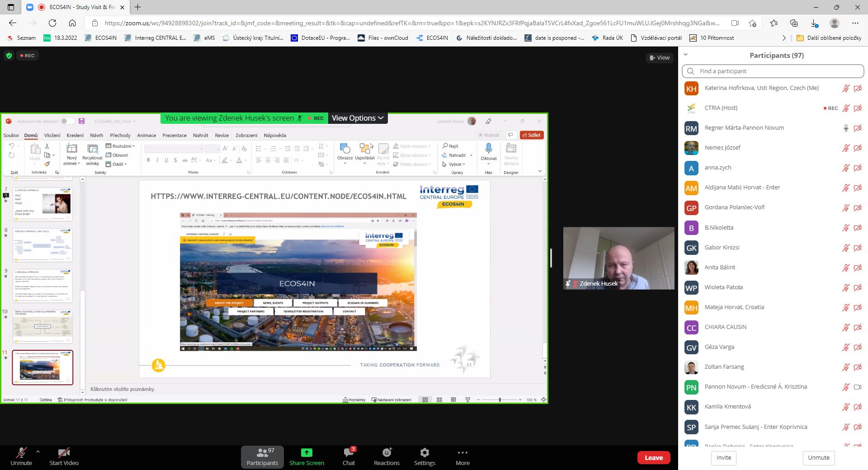Open the Reactions smiley icon

(x=387, y=452)
